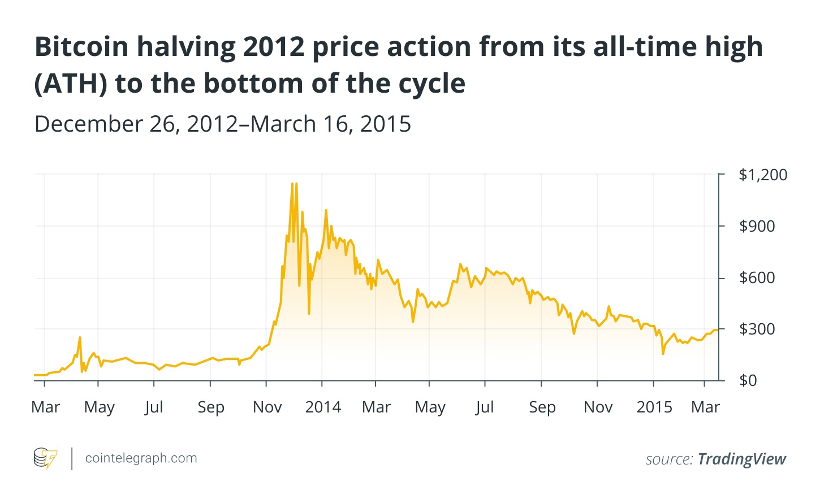Click the final Mar x-axis label

click(x=705, y=407)
